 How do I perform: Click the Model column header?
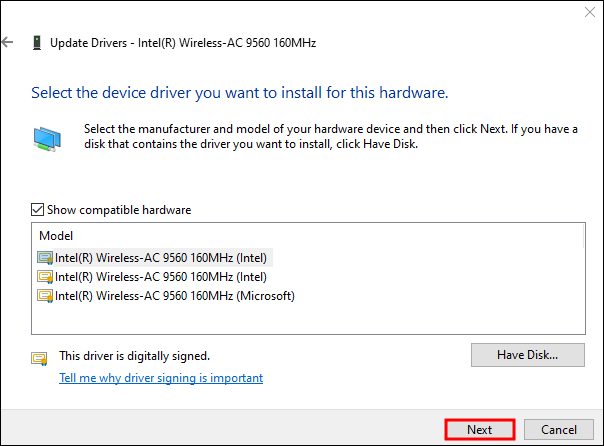56,235
